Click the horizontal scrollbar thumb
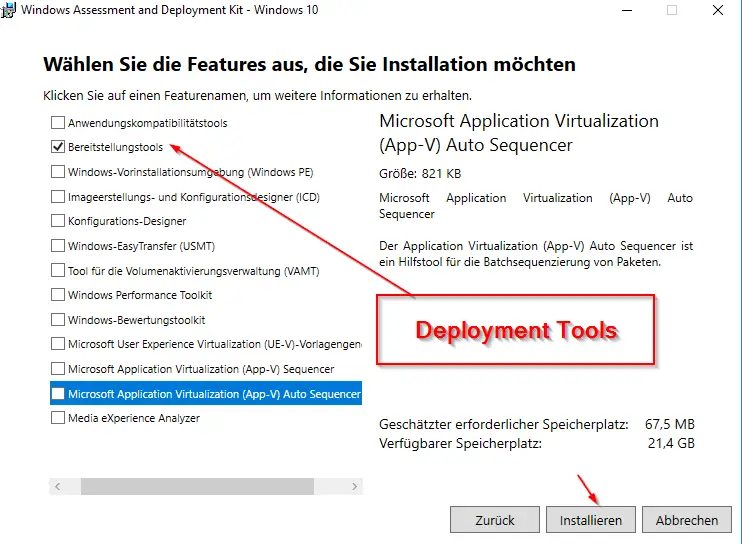The image size is (742, 544). point(197,486)
